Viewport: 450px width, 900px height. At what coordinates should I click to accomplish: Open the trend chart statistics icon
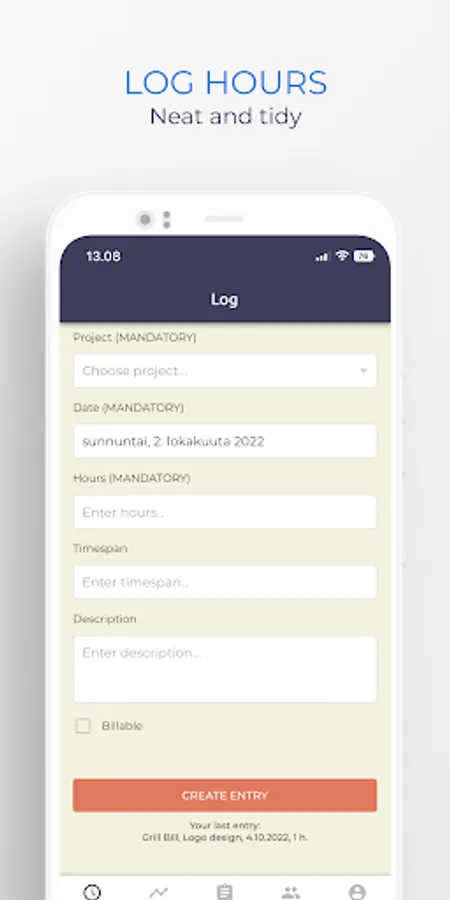tap(158, 891)
